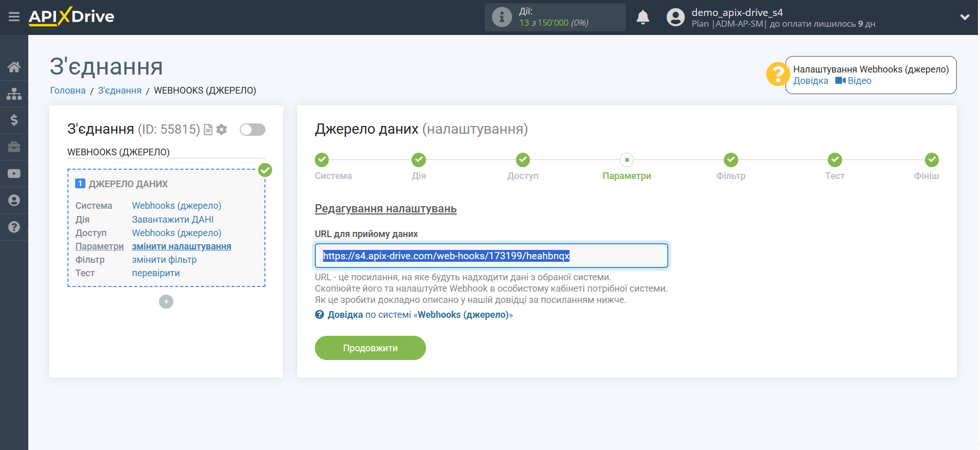Add a new block with the plus button
Image resolution: width=980 pixels, height=450 pixels.
(x=166, y=301)
